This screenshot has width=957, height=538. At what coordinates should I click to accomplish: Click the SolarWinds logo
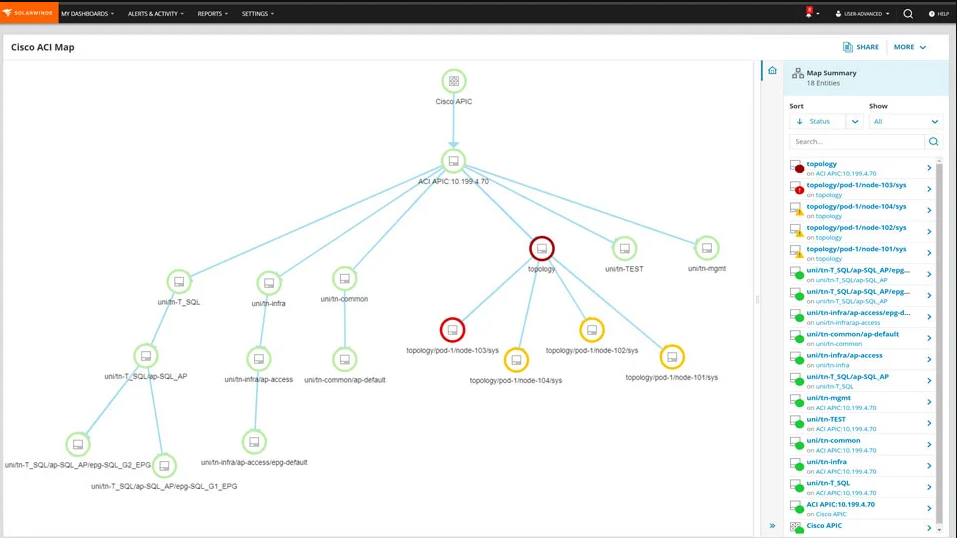(28, 13)
